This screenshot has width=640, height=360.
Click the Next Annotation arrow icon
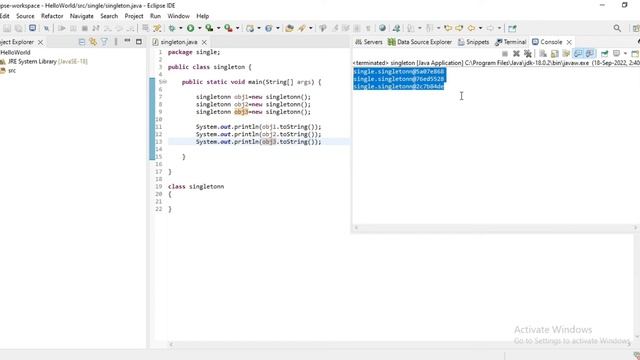411,28
